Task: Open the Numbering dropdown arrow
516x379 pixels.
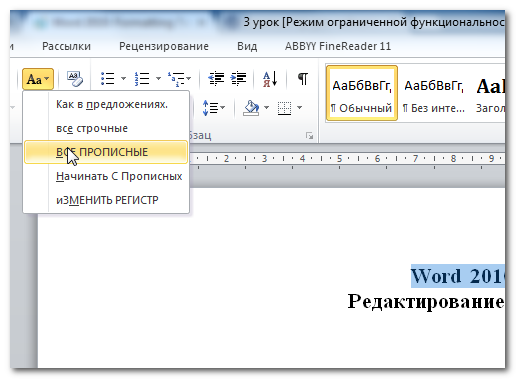Action: [158, 79]
